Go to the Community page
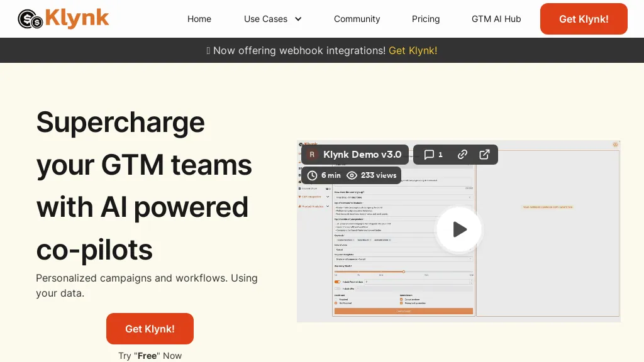The width and height of the screenshot is (644, 362). point(357,19)
